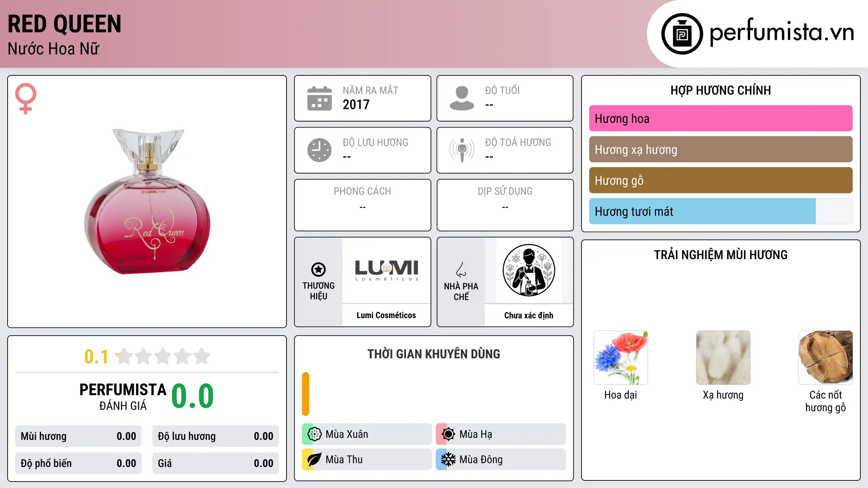Select the Các nốt hương gỗ thumbnail
The image size is (868, 488).
click(826, 358)
